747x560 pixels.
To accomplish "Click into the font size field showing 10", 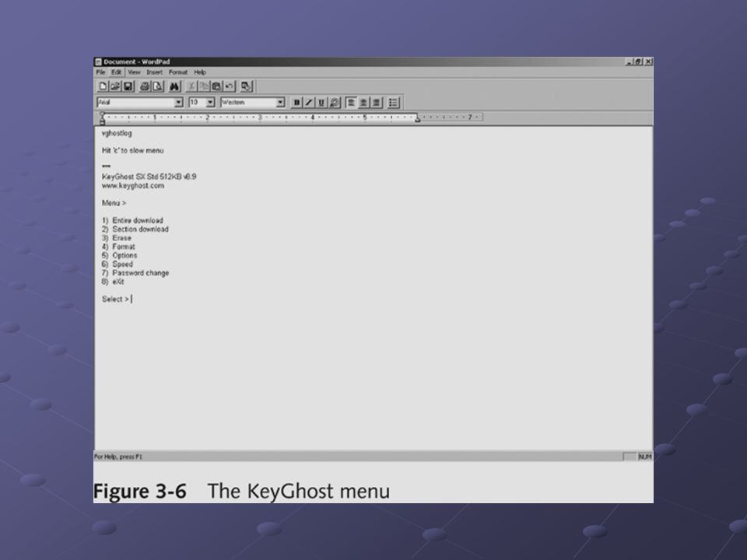I will coord(197,103).
